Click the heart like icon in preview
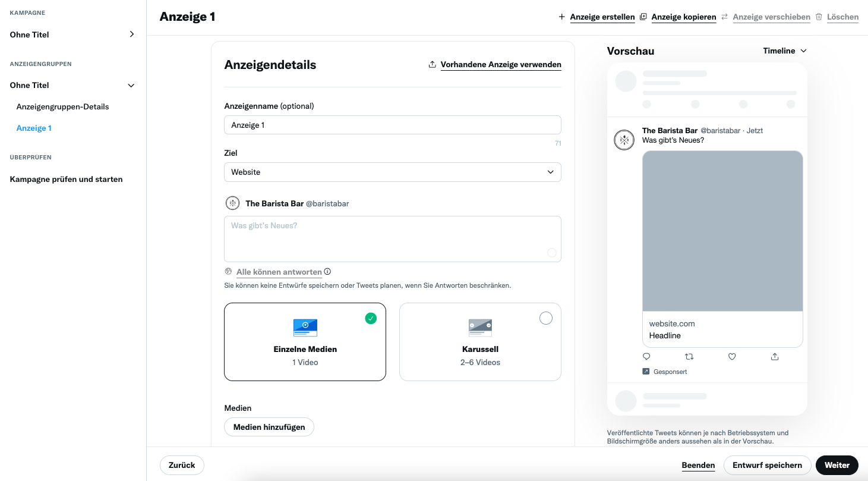 click(732, 357)
